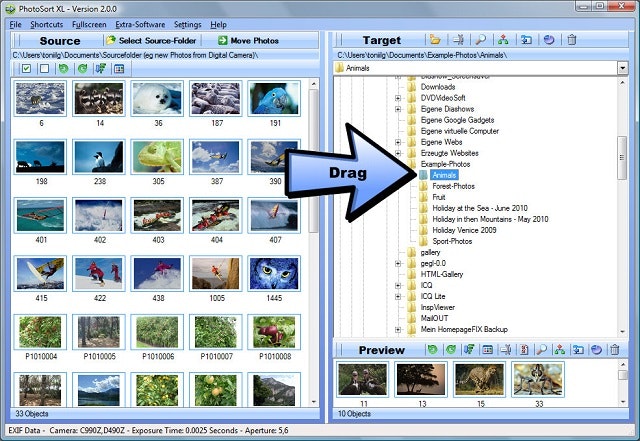Select source thumbnail 305 (chameleon)
This screenshot has height=441, width=640.
(157, 157)
